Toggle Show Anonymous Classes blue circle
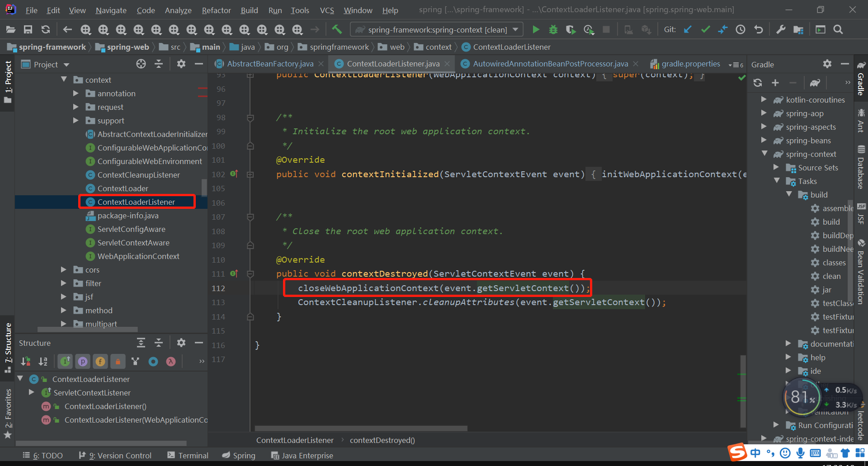 coord(153,361)
